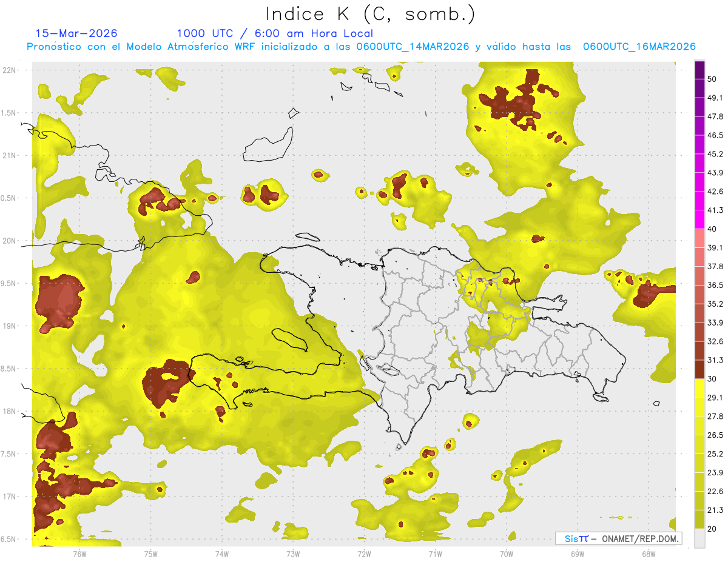Click the "19N" latitude axis label
Screen dimensions: 728x562
[x=9, y=326]
